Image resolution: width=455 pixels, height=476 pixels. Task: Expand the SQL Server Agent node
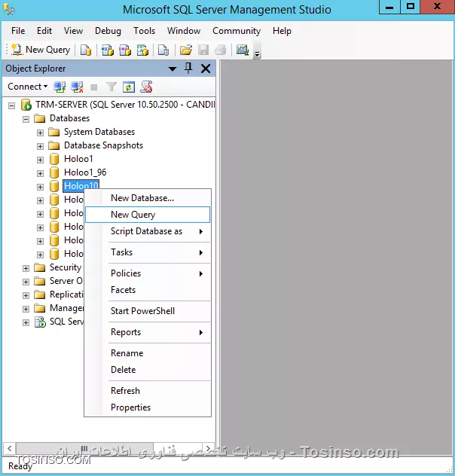(26, 322)
